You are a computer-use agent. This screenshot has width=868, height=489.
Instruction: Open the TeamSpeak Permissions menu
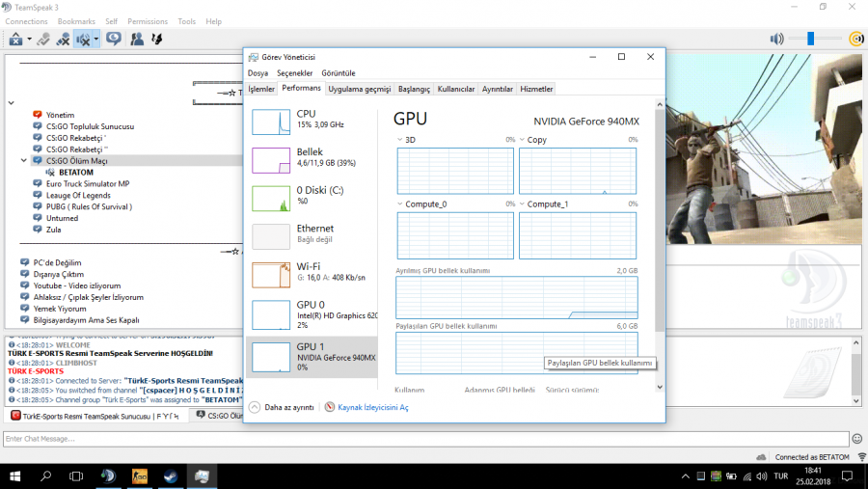[148, 21]
